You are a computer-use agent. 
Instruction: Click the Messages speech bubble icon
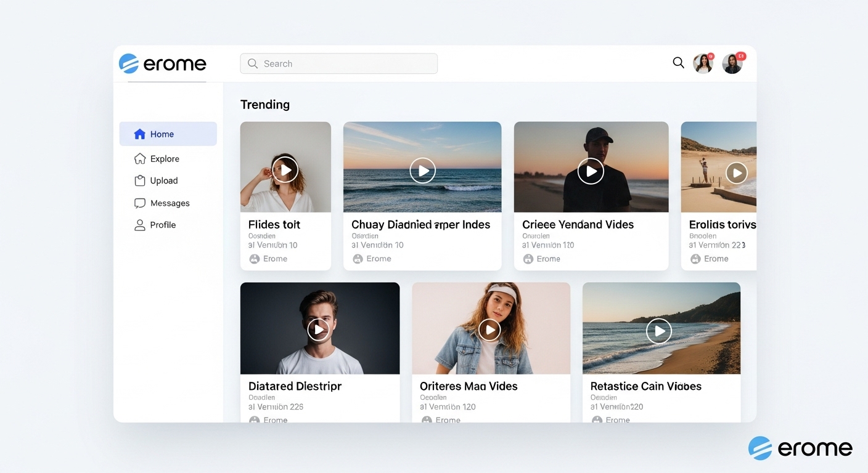[x=139, y=203]
